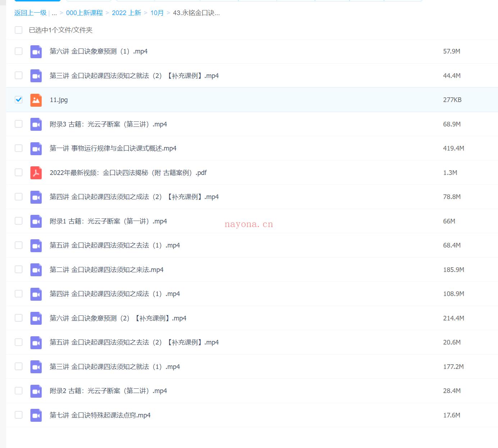498x448 pixels.
Task: Check the box for 第四讲 成法（2）补充课例.mp4
Action: tap(19, 197)
